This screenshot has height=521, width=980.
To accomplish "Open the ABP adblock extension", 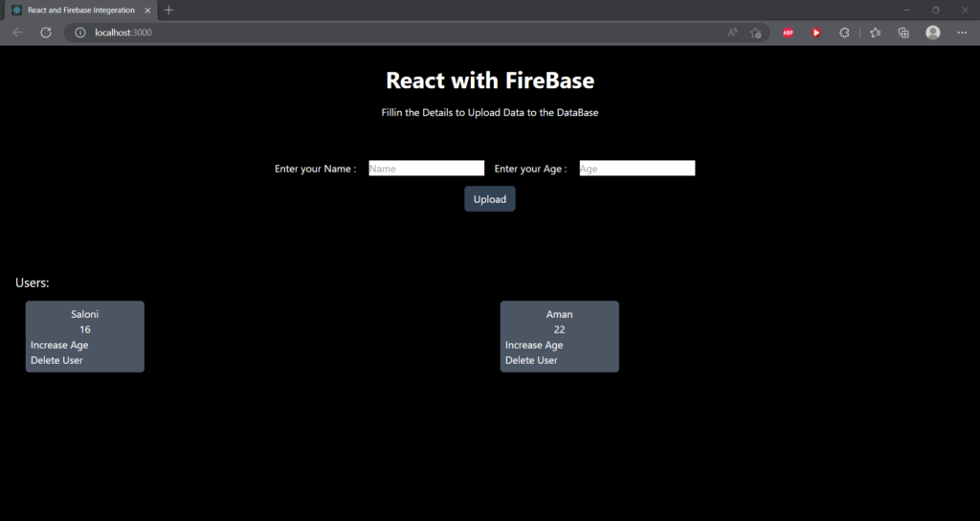I will 789,33.
